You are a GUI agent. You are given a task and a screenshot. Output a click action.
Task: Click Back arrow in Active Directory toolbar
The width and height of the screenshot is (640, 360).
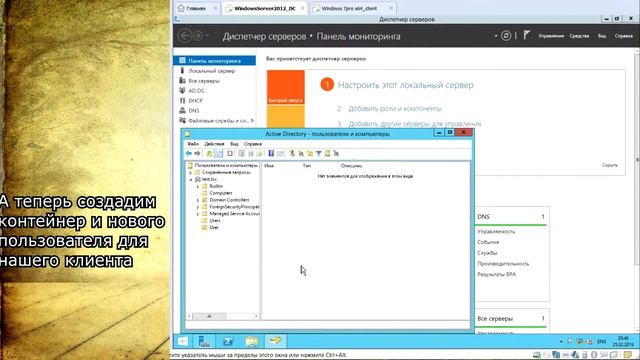tap(189, 153)
